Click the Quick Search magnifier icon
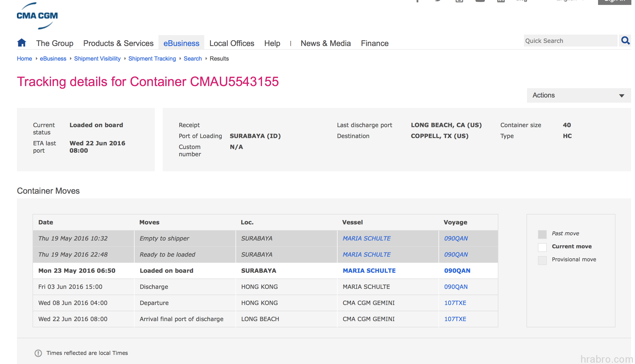635x364 pixels. [625, 41]
